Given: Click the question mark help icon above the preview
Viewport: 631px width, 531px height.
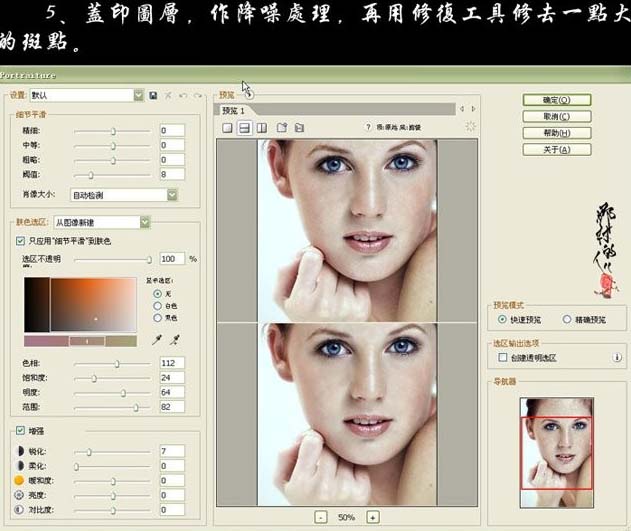Looking at the screenshot, I should tap(368, 127).
